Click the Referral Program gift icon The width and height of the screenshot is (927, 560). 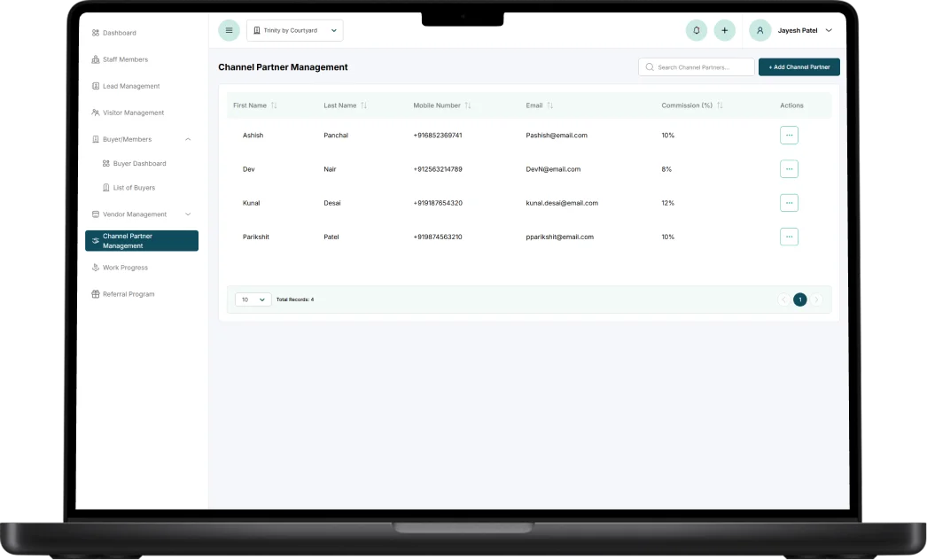point(95,294)
